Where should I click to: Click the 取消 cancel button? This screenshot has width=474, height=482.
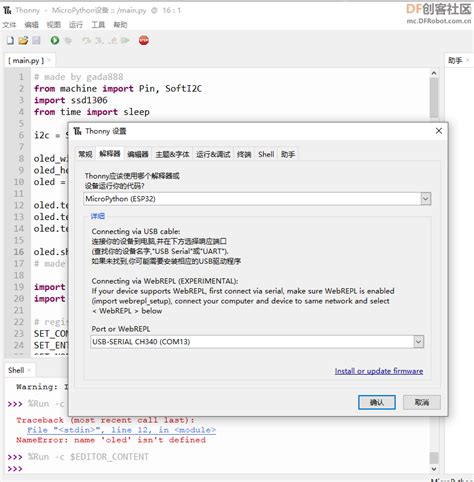(422, 402)
